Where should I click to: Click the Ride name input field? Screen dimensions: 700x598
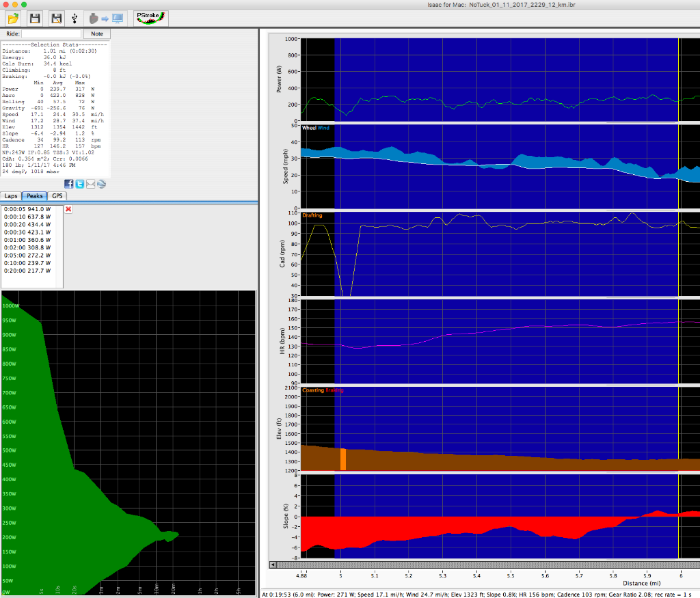tap(51, 33)
